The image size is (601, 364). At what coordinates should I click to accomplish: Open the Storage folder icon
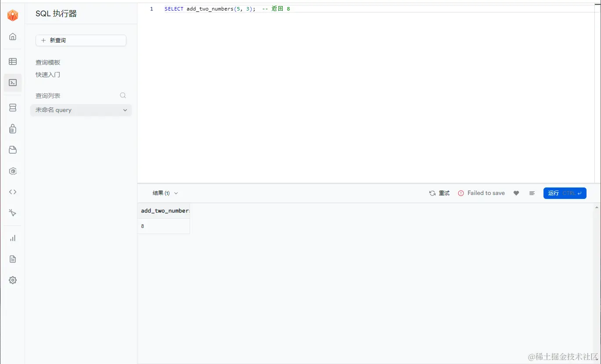(x=13, y=150)
